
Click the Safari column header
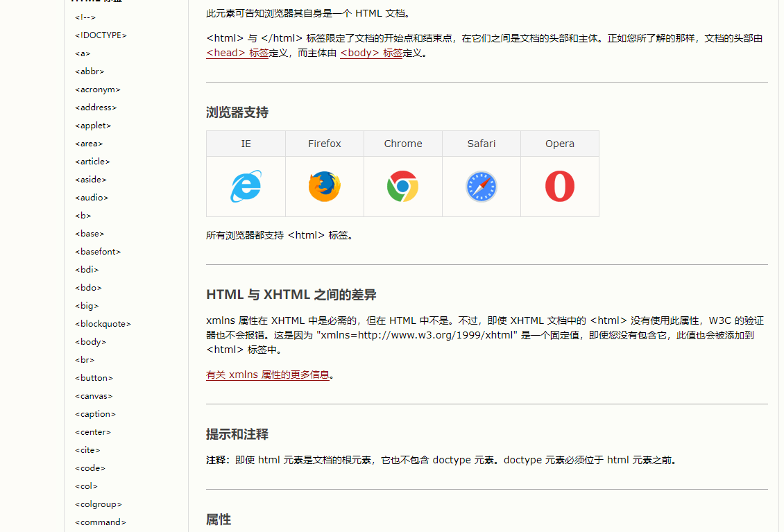pyautogui.click(x=482, y=144)
